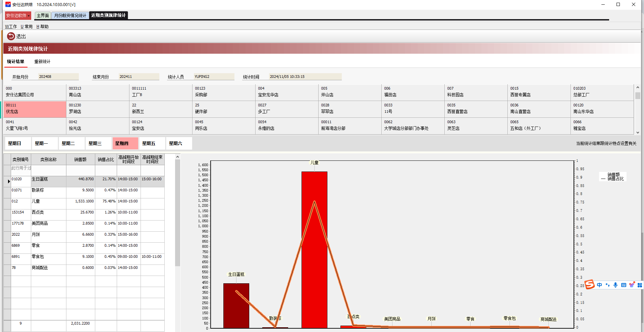Switch Chinese input mode 中 icon
The height and width of the screenshot is (332, 644).
tap(599, 285)
